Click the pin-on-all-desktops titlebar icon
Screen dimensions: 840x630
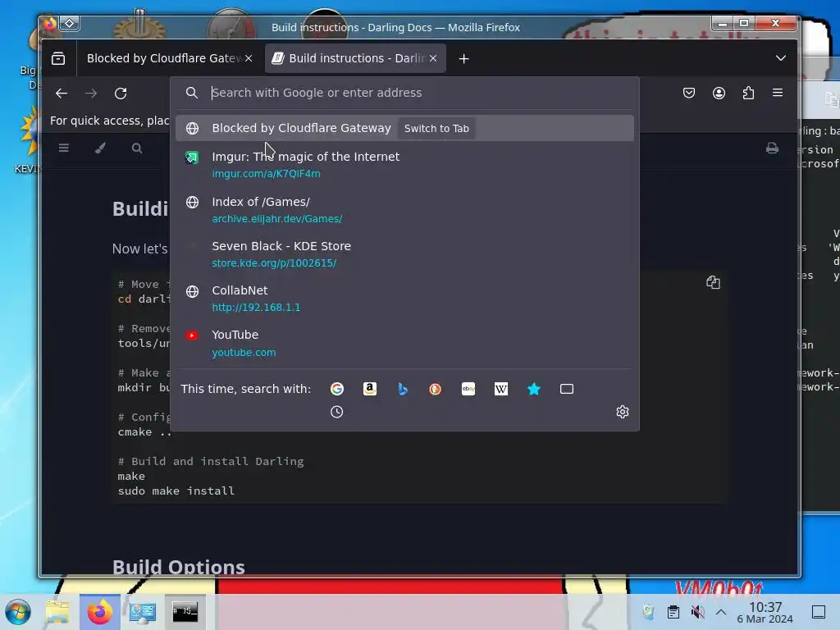click(70, 23)
